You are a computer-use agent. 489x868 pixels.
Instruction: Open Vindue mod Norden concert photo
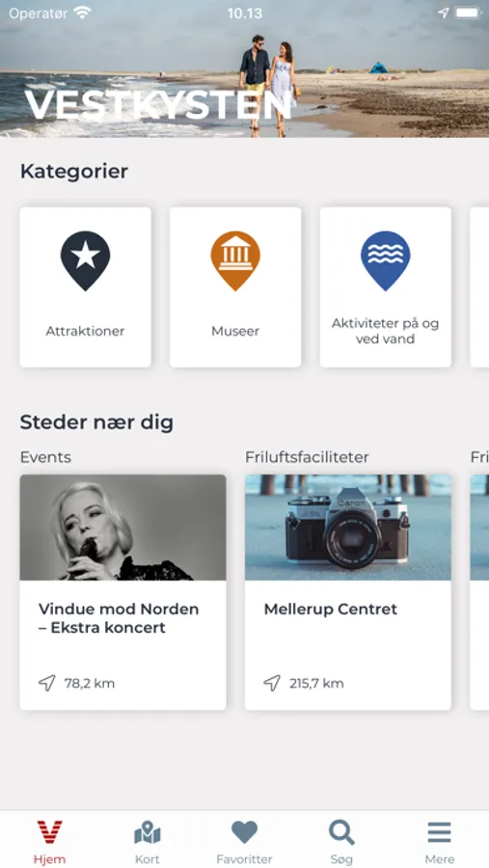click(122, 527)
